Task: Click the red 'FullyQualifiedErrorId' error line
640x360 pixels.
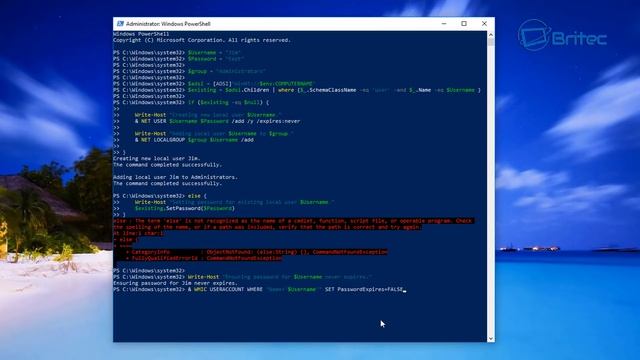Action: tap(204, 258)
